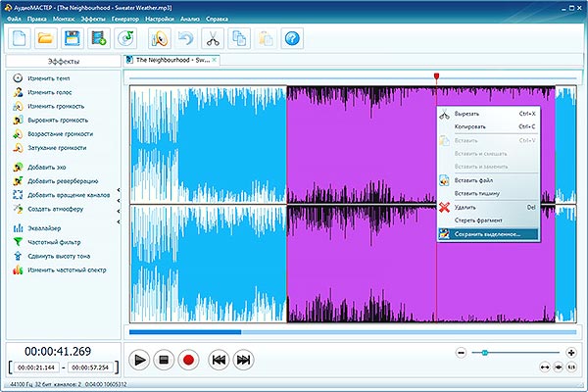Click Добавить эхо in the effects panel
588x392 pixels.
coord(47,168)
